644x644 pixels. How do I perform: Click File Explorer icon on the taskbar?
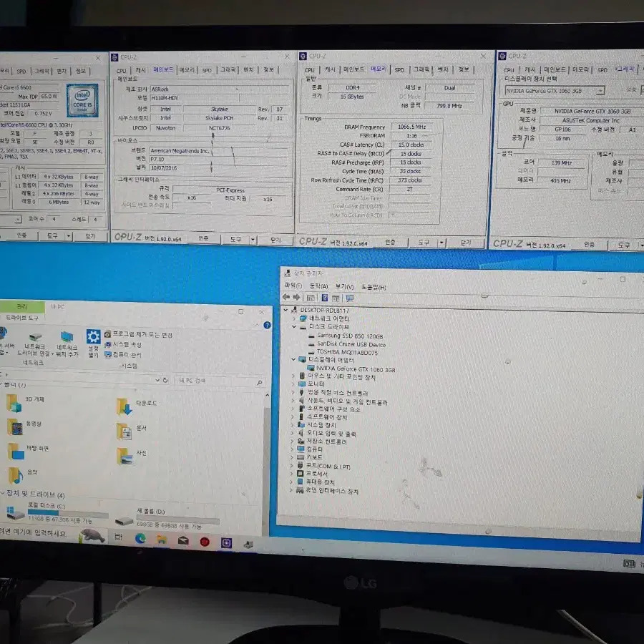click(x=162, y=540)
